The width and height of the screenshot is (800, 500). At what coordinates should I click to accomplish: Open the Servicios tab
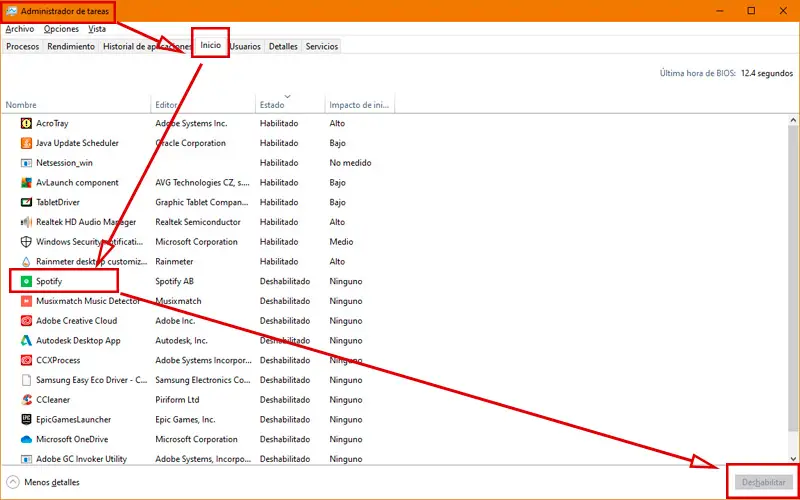pyautogui.click(x=322, y=46)
